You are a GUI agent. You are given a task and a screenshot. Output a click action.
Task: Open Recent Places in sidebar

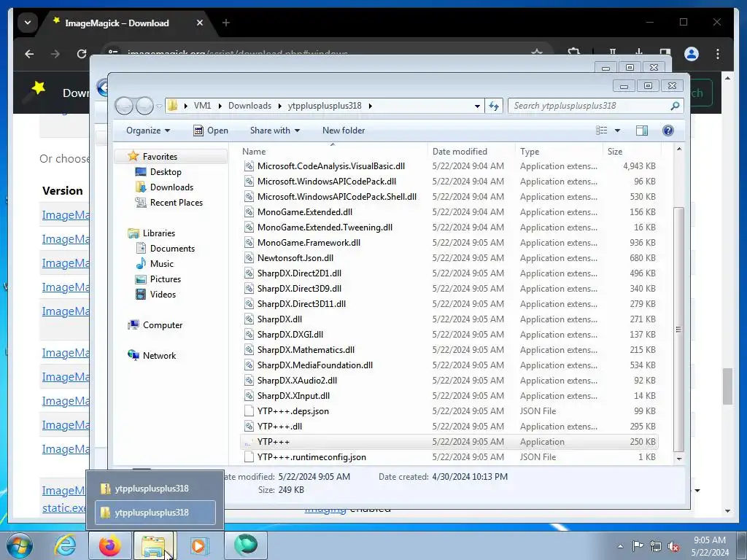click(x=177, y=203)
